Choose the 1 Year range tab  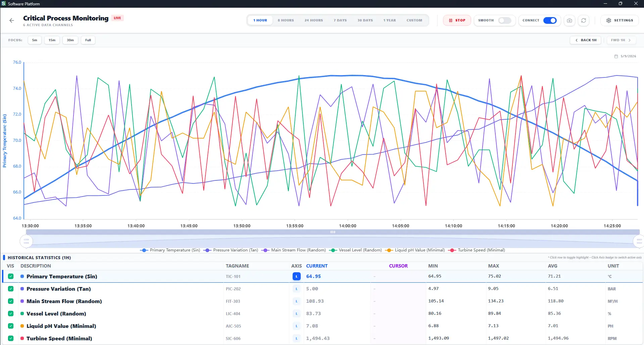click(x=389, y=20)
